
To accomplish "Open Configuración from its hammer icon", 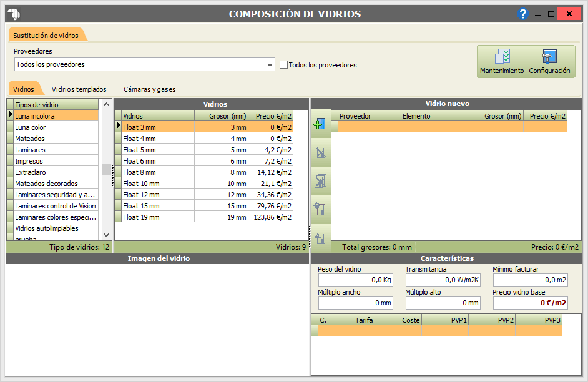I will [549, 57].
